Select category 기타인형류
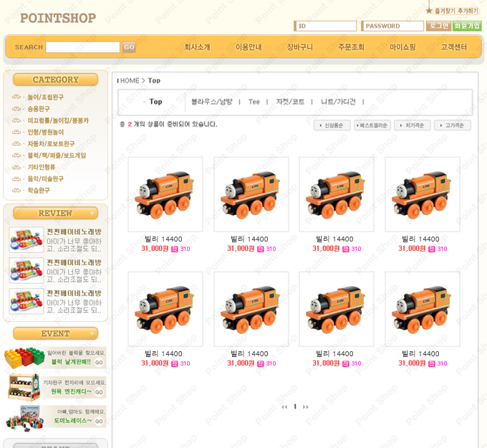Viewport: 487px width, 448px height. click(42, 167)
